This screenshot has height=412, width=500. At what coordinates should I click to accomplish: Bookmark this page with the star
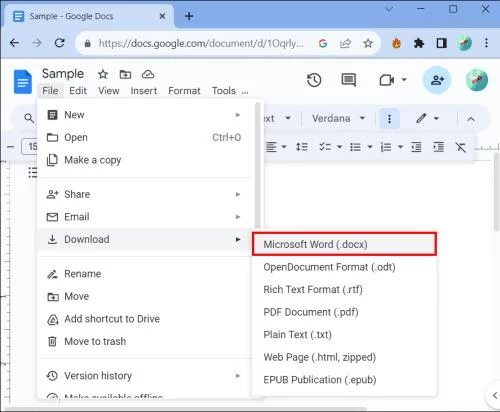tap(368, 43)
